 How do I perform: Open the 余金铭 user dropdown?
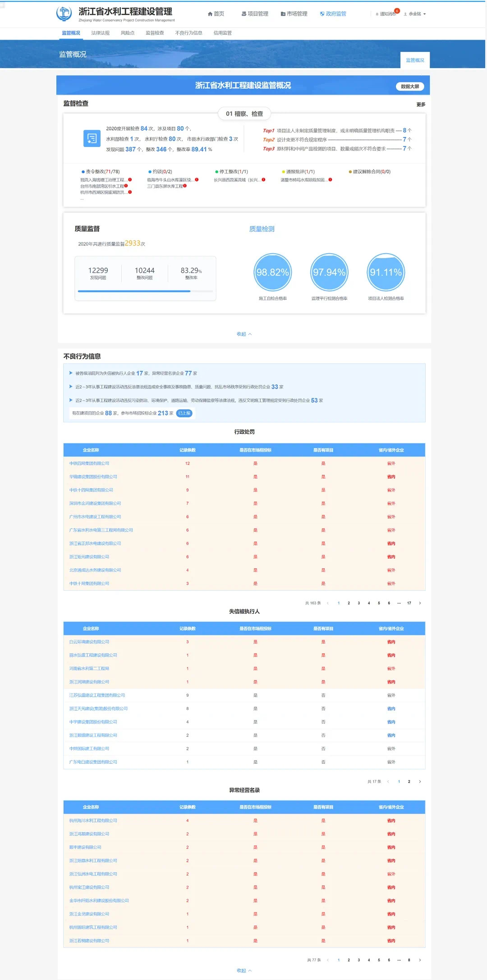414,14
